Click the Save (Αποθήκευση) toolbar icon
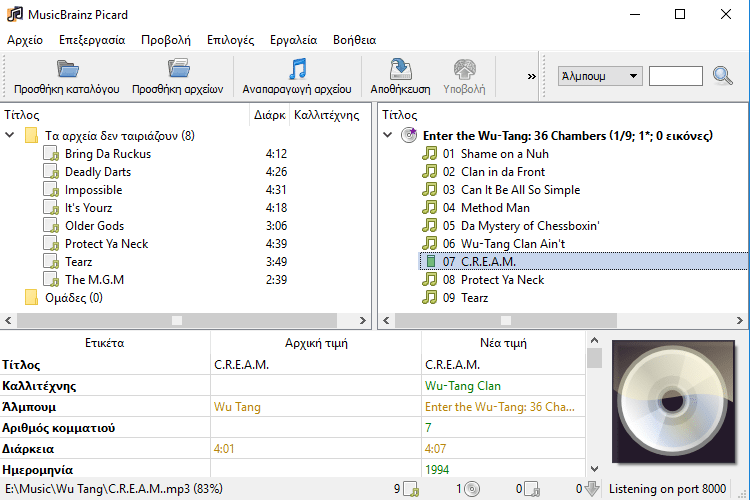Image resolution: width=750 pixels, height=500 pixels. (x=400, y=68)
